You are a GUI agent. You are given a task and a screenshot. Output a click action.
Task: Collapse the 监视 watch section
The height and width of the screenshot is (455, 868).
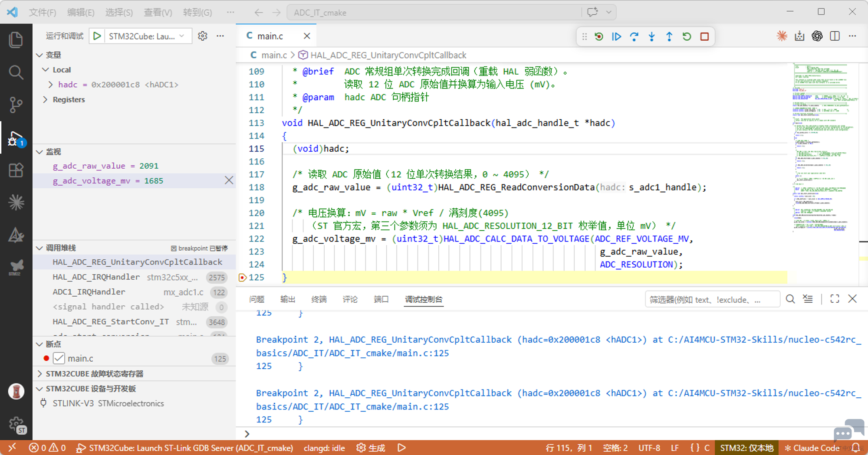pos(39,152)
